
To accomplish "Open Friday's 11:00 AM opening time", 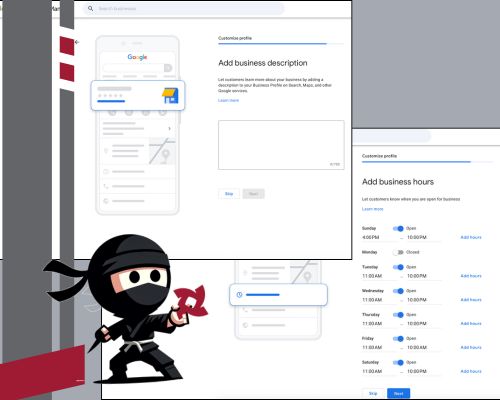I will 379,348.
